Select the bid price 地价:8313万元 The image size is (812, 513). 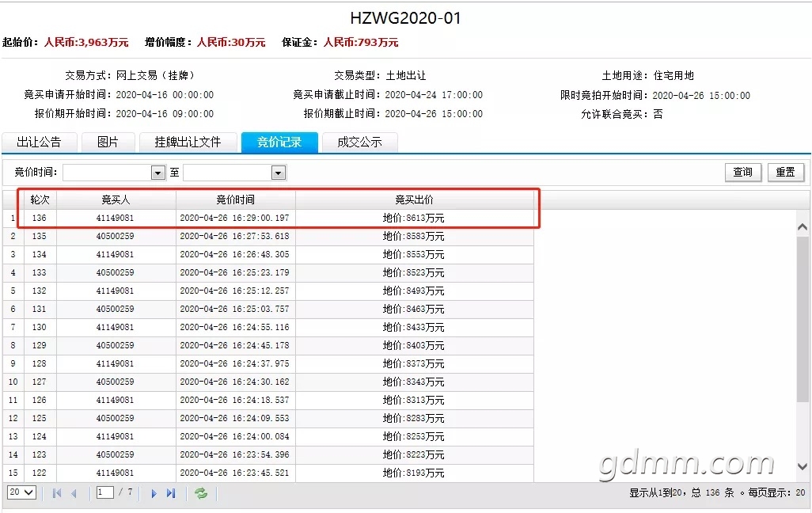coord(414,400)
